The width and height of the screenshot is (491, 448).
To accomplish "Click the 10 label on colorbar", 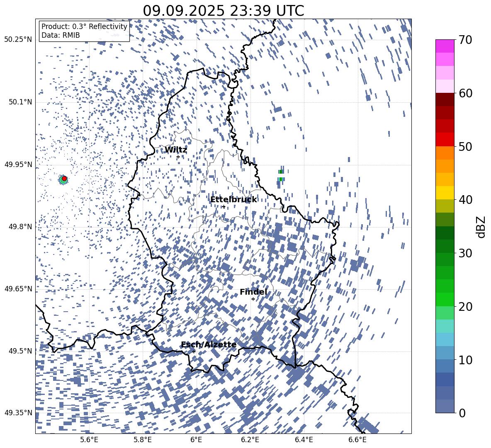I will tap(465, 360).
